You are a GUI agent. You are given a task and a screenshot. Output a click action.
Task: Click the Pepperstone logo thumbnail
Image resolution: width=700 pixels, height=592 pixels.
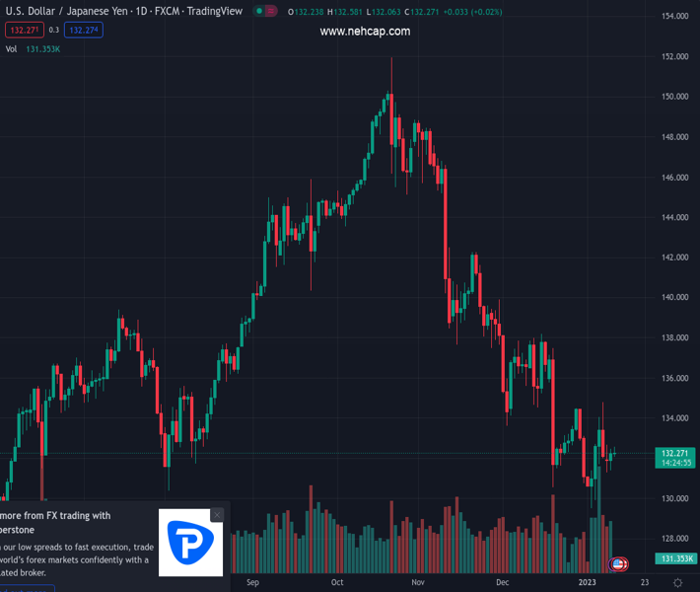pyautogui.click(x=191, y=543)
